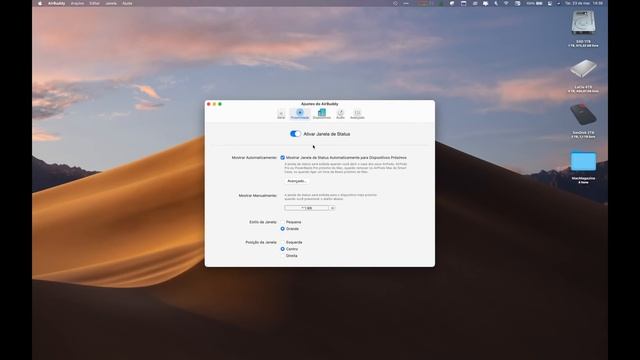Toggle the Ativar Janela de Status switch

(x=295, y=134)
